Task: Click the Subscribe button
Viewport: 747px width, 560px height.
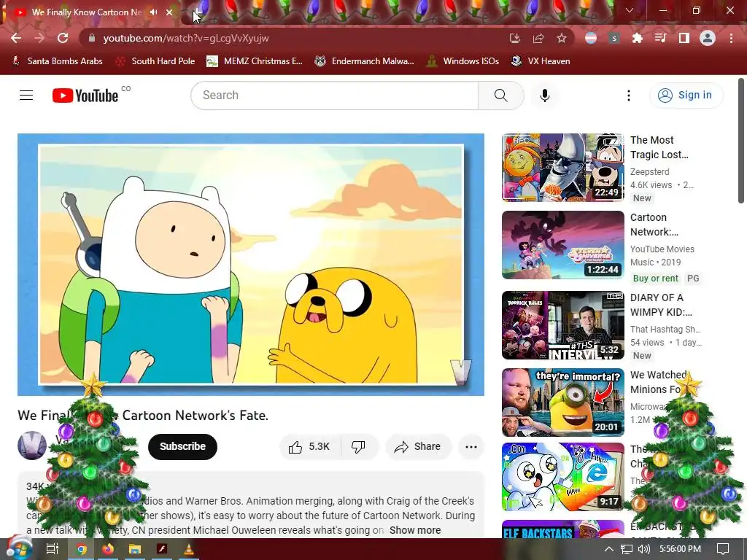Action: pyautogui.click(x=182, y=447)
